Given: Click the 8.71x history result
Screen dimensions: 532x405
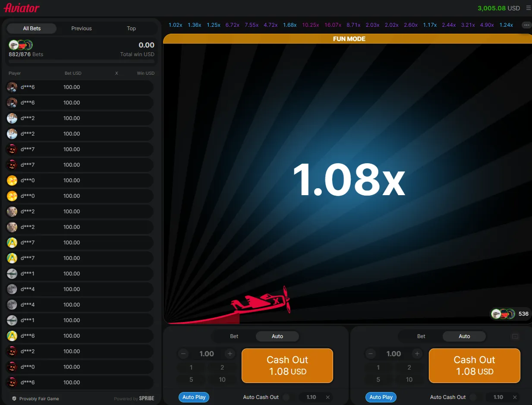Looking at the screenshot, I should [x=353, y=25].
